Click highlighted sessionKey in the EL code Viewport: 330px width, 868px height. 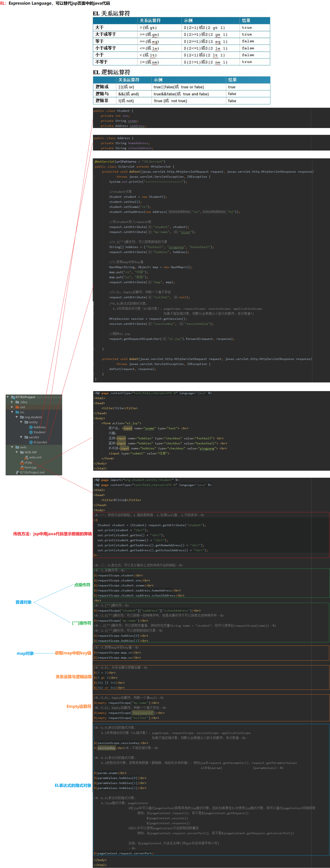(106, 748)
